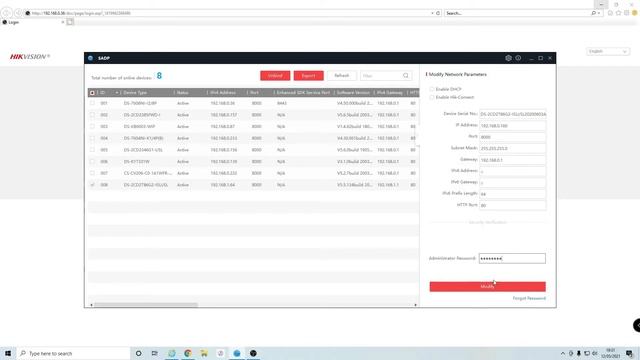Screen dimensions: 640x360
Task: Click the Windows taskbar search box
Action: pos(73,353)
